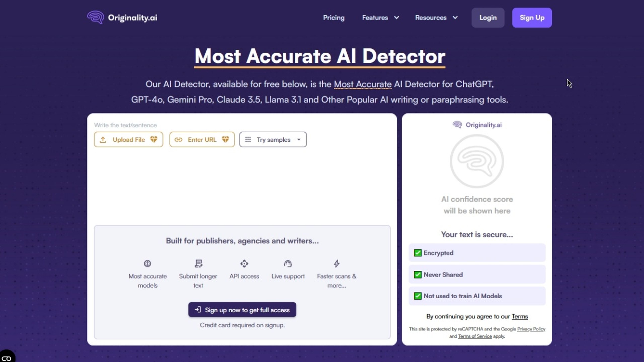Click the Submit longer text document icon
644x362 pixels.
coord(198,264)
